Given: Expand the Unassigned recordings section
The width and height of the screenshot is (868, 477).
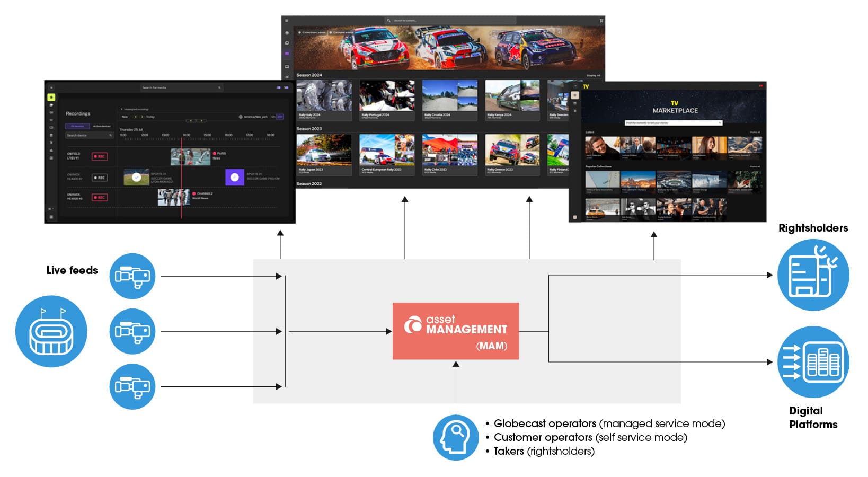Looking at the screenshot, I should tap(135, 109).
